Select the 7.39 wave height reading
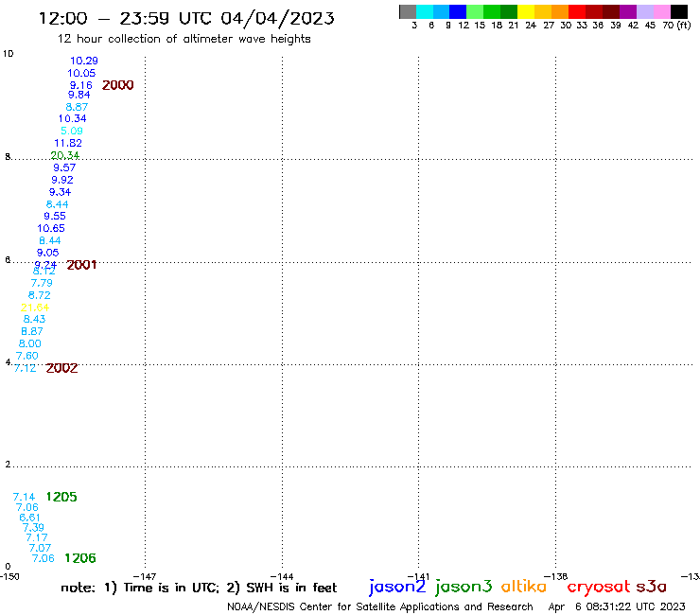The height and width of the screenshot is (615, 700). 33,528
